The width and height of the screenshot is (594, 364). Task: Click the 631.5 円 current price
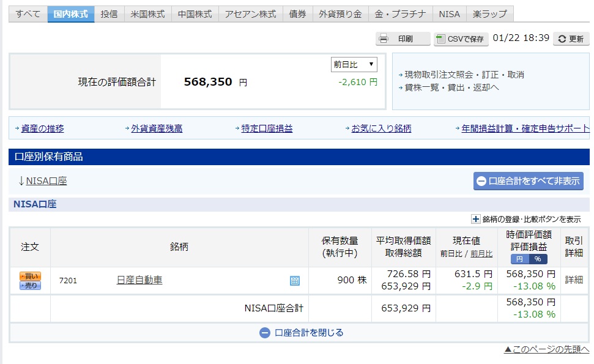pos(473,273)
